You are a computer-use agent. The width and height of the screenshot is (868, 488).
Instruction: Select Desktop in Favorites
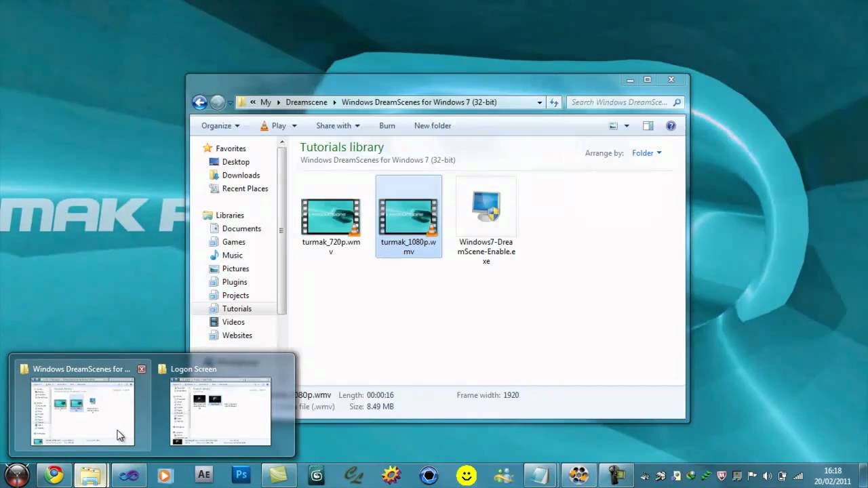[235, 162]
